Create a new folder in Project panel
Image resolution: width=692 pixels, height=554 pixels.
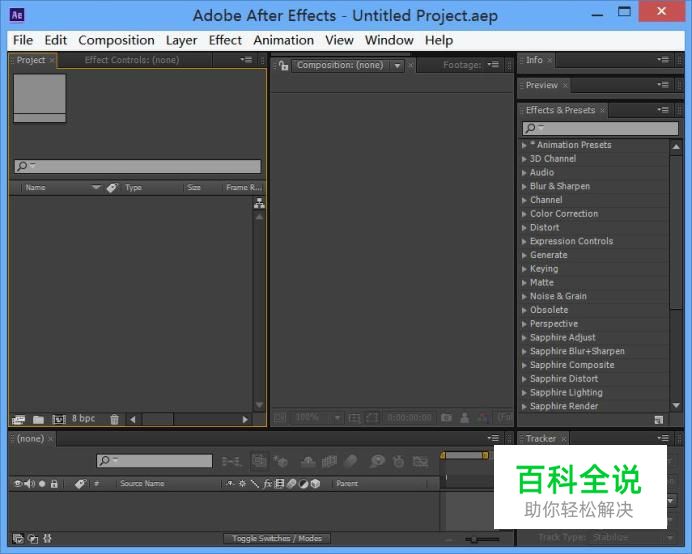(x=38, y=419)
